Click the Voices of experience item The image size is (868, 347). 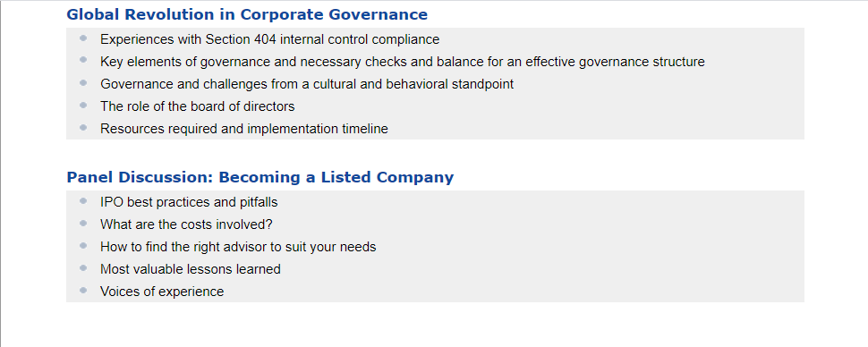pos(162,292)
